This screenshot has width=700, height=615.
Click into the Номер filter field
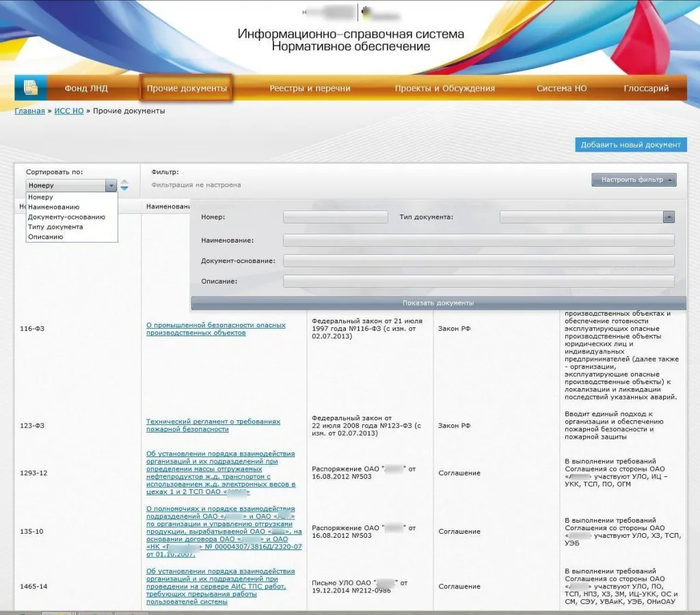point(335,217)
